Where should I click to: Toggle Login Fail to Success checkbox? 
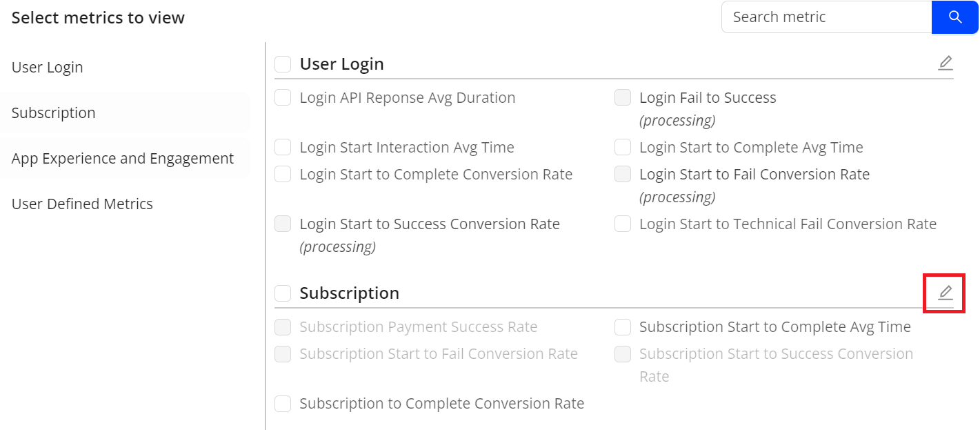click(x=623, y=98)
